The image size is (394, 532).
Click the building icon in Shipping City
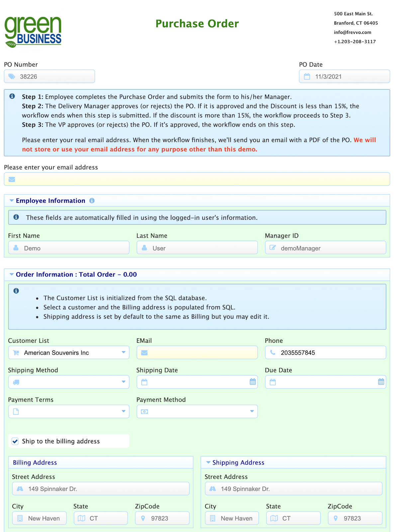tap(213, 518)
